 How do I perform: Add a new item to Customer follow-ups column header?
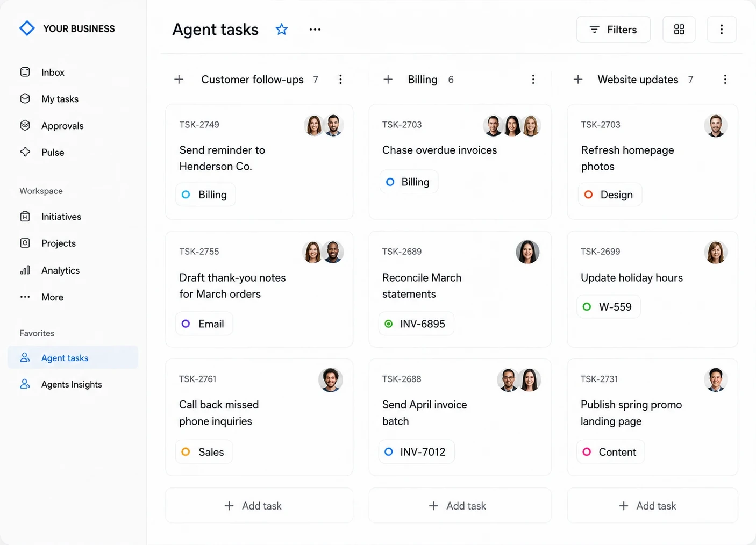coord(179,80)
